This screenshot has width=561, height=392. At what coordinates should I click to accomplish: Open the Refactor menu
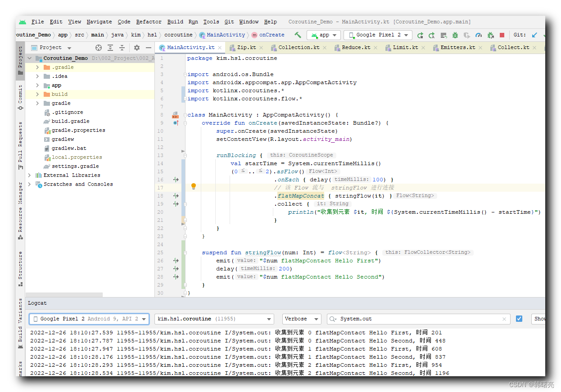click(149, 22)
